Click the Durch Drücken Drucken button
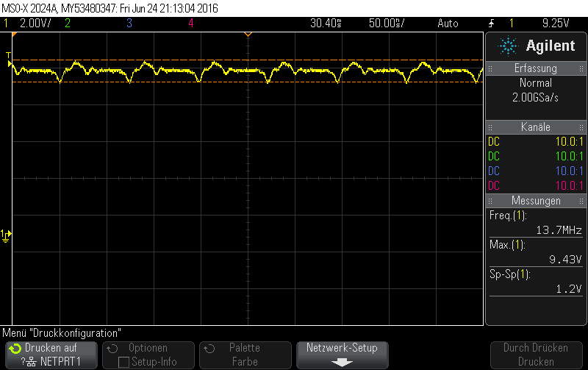This screenshot has height=370, width=588. [x=536, y=355]
